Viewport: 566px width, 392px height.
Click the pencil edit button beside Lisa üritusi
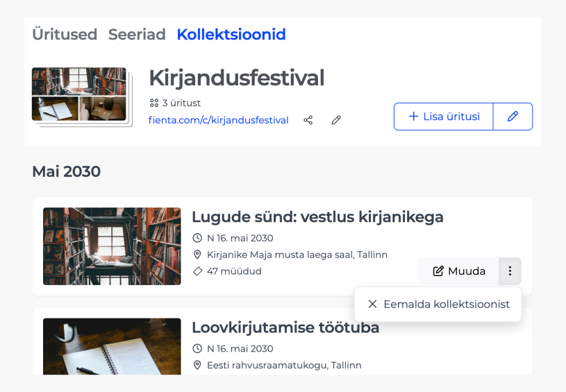coord(513,117)
